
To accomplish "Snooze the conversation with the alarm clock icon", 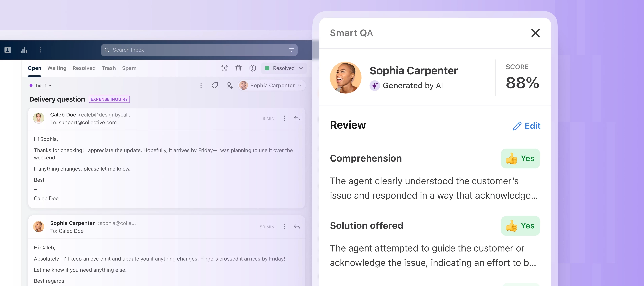I will [224, 68].
